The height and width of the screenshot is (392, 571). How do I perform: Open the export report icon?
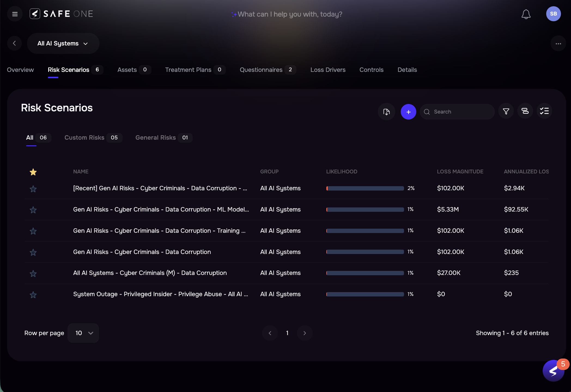[x=386, y=112]
